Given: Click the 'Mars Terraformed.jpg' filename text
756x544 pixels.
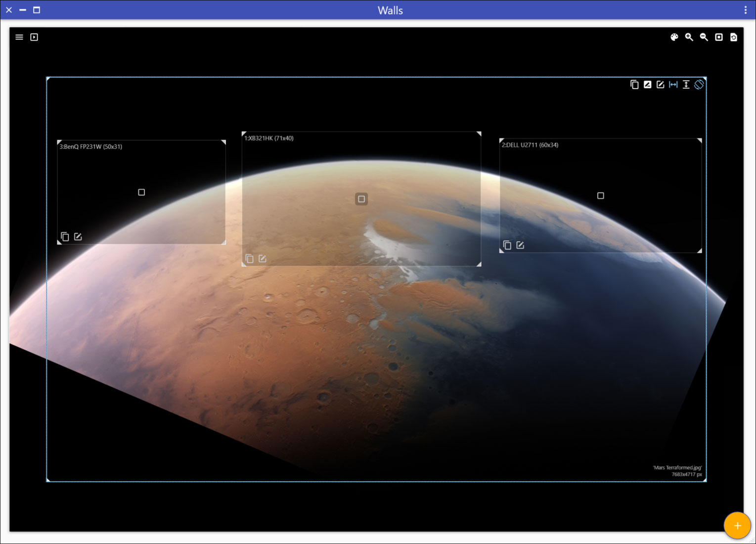Looking at the screenshot, I should (x=677, y=467).
